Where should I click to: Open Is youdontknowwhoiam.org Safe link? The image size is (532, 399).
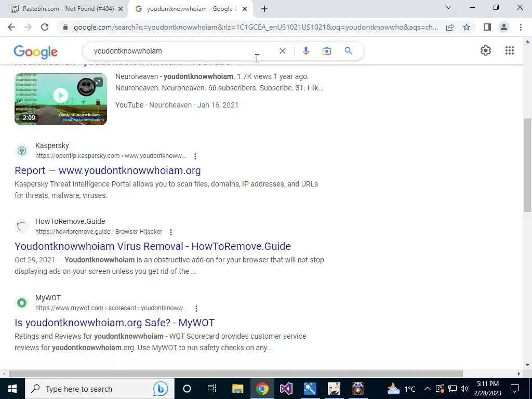115,323
